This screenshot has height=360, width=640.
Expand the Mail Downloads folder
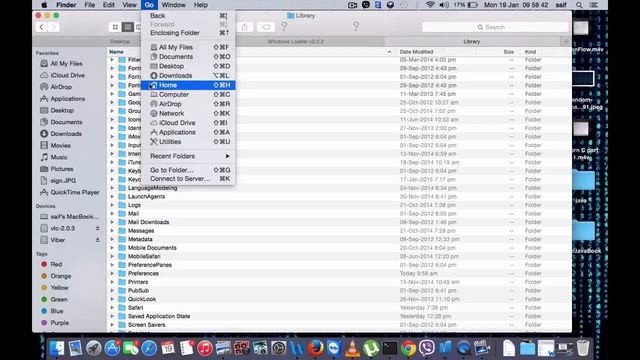pyautogui.click(x=112, y=222)
